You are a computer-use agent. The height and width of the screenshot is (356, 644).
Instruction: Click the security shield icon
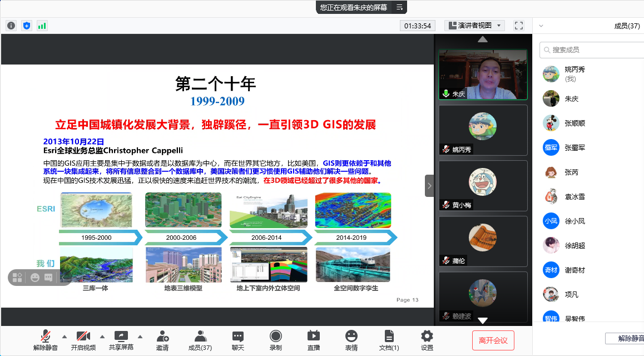point(27,26)
